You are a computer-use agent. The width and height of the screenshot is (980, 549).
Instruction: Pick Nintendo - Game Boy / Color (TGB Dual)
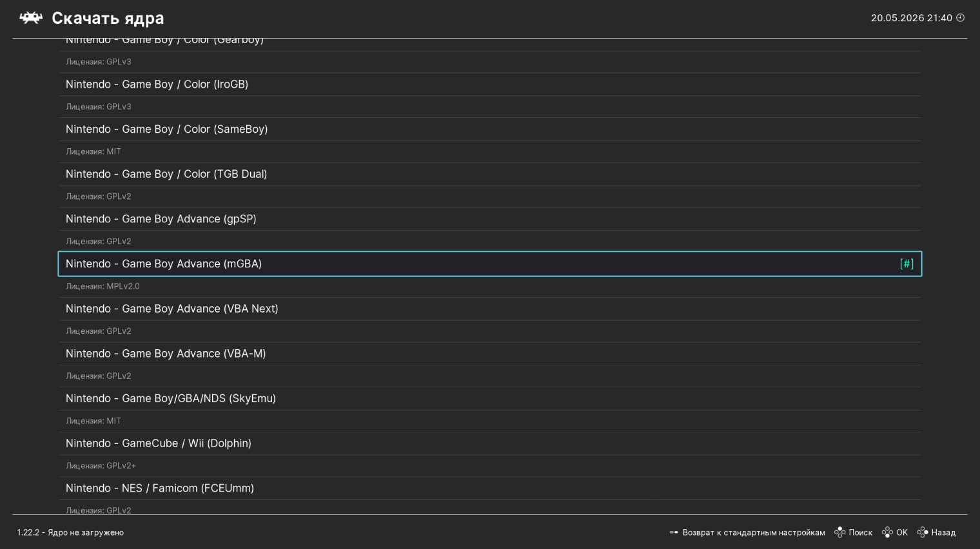490,174
